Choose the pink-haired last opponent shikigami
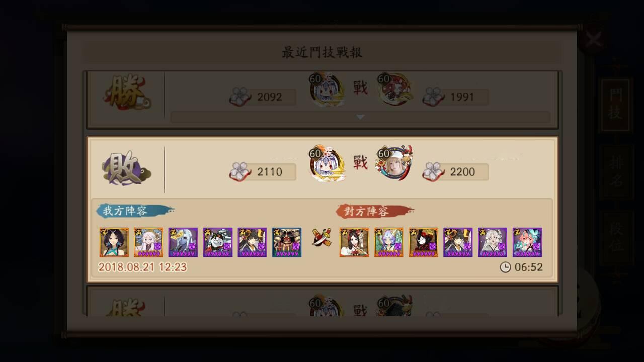This screenshot has width=644, height=362. pyautogui.click(x=527, y=242)
